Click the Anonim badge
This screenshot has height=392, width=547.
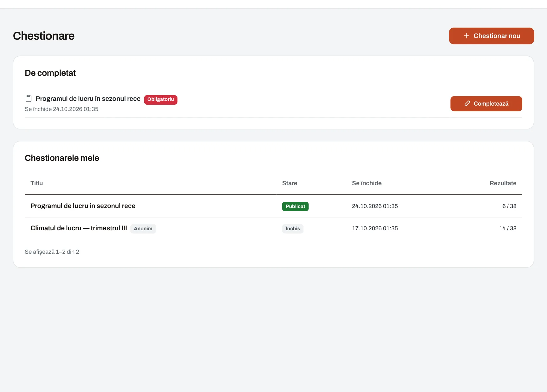(x=143, y=229)
